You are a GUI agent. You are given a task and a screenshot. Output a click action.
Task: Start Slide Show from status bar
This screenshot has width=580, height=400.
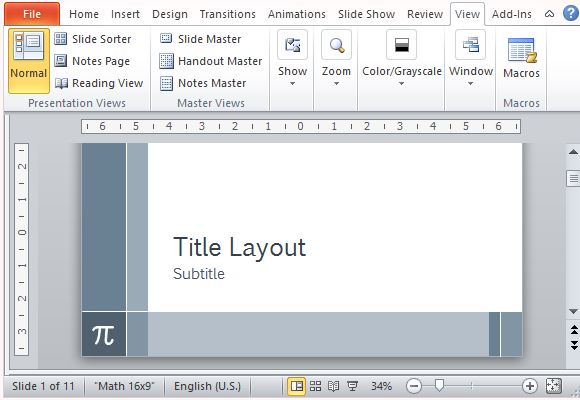352,386
